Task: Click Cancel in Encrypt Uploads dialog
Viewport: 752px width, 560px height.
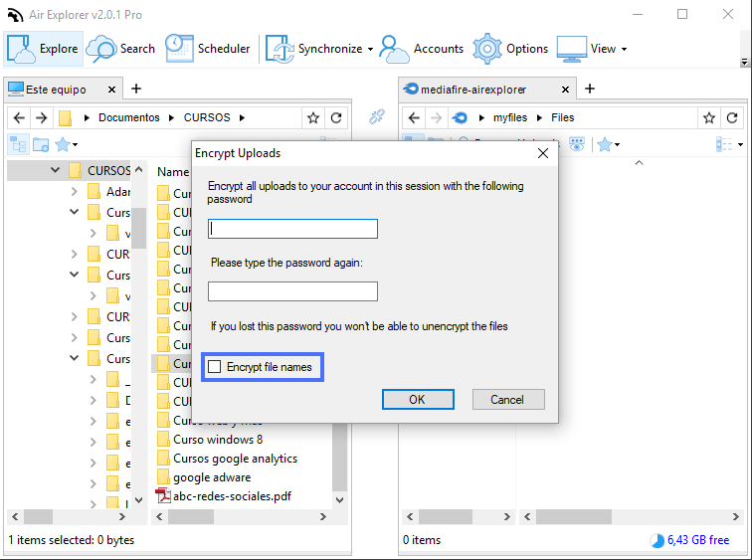Action: (x=508, y=400)
